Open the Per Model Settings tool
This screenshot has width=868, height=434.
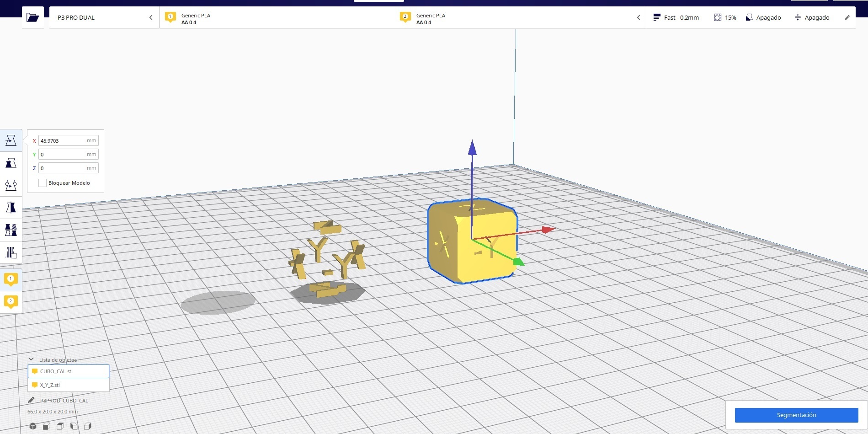[x=11, y=230]
